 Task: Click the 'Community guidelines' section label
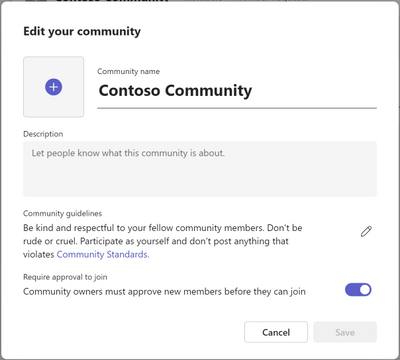[62, 213]
